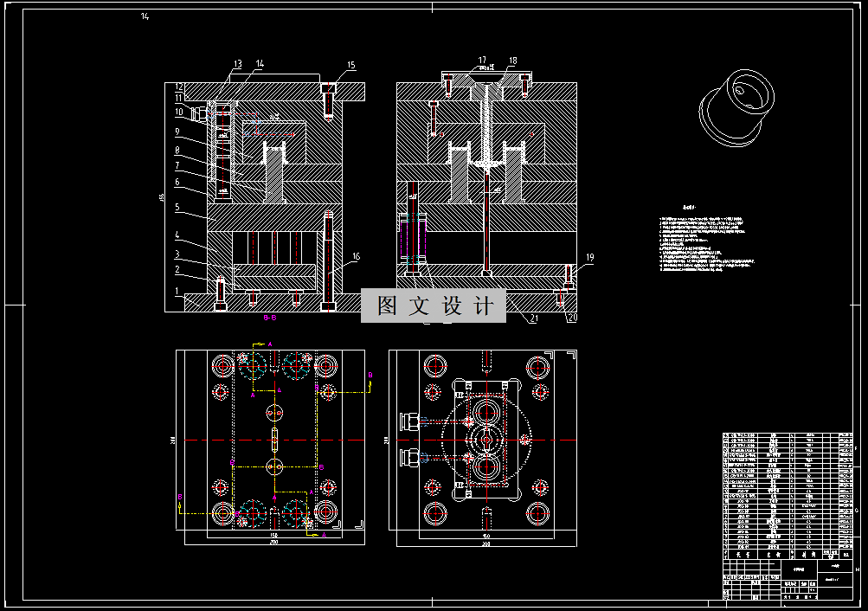Click the magenta B-B section label
868x611 pixels.
270,318
